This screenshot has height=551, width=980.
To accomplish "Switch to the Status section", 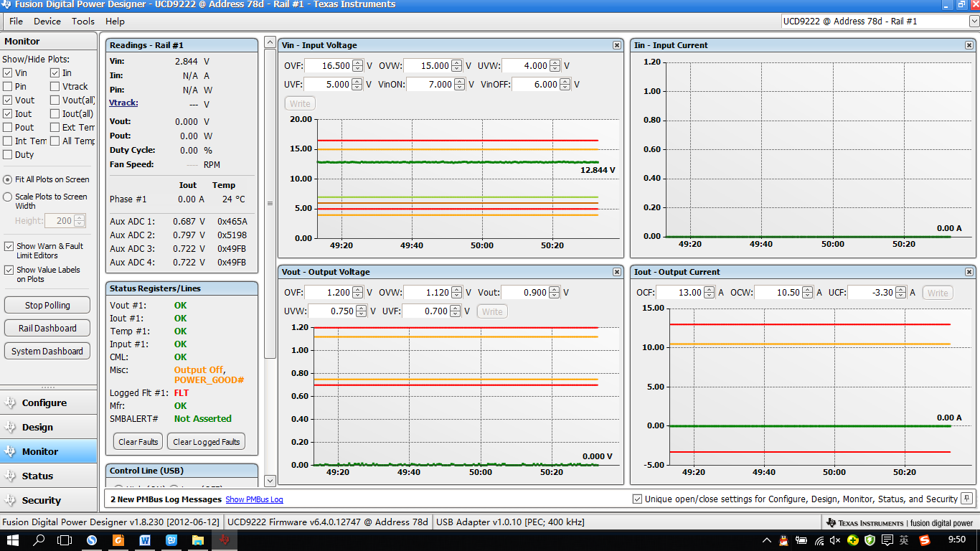I will tap(48, 476).
